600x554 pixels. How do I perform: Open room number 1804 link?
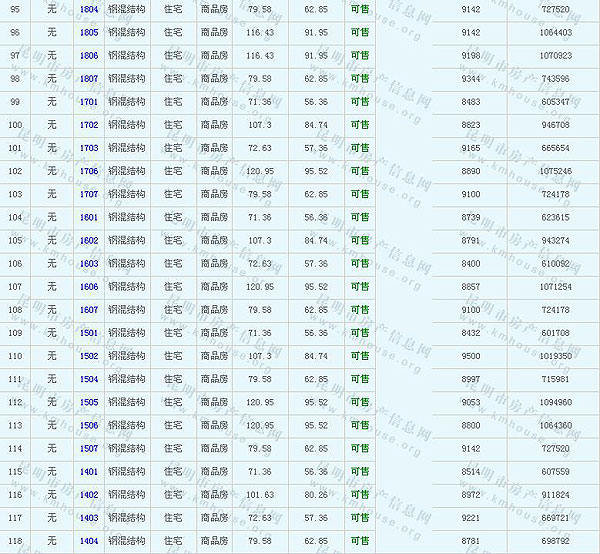click(x=89, y=9)
